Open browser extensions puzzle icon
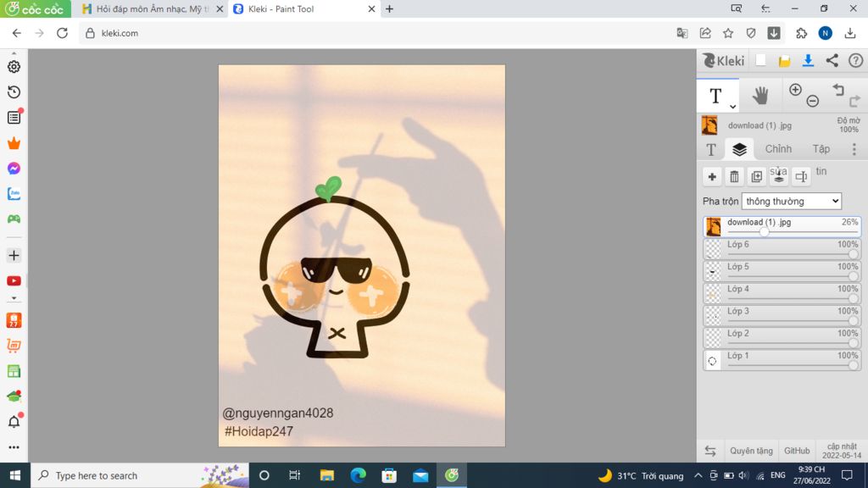 click(802, 33)
